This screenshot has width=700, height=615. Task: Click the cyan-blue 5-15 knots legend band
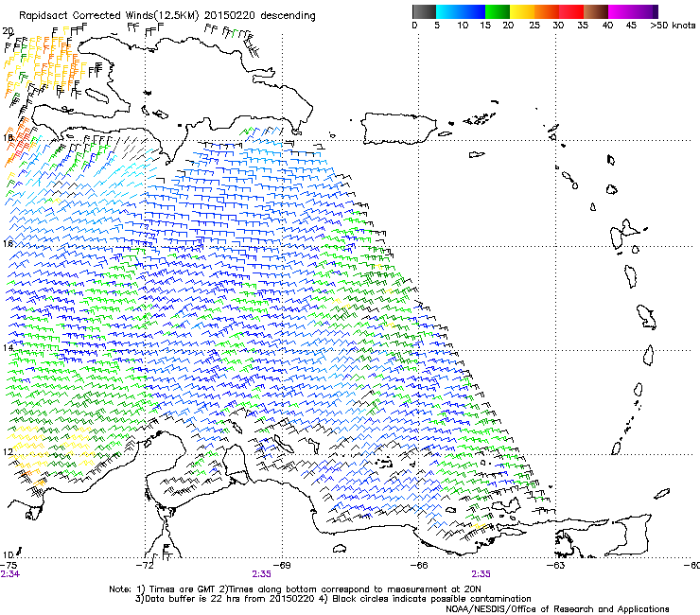(x=461, y=11)
